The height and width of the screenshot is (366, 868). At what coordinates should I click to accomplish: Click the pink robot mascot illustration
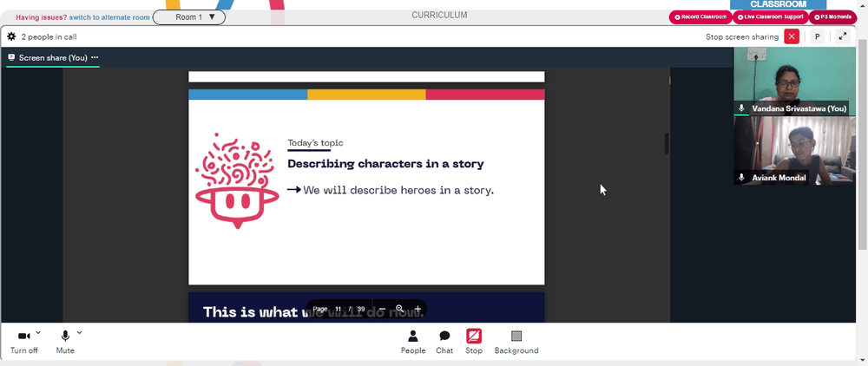click(x=237, y=181)
